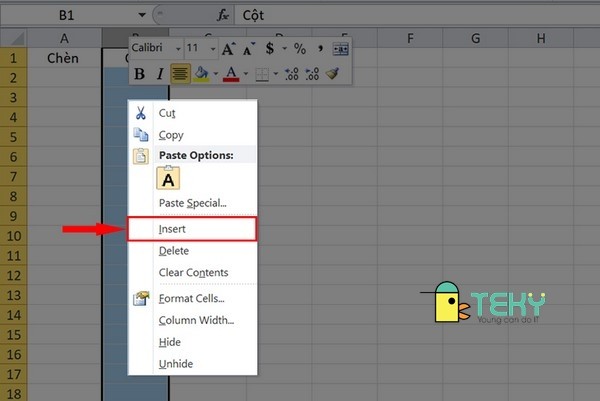Open Format Cells dialog entry
Screen dimensions: 600x401
pos(192,298)
